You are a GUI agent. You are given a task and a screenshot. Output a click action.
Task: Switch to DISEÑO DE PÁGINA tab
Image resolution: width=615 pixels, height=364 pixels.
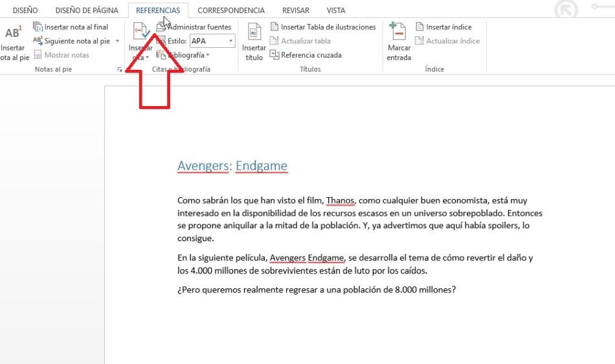click(x=87, y=10)
